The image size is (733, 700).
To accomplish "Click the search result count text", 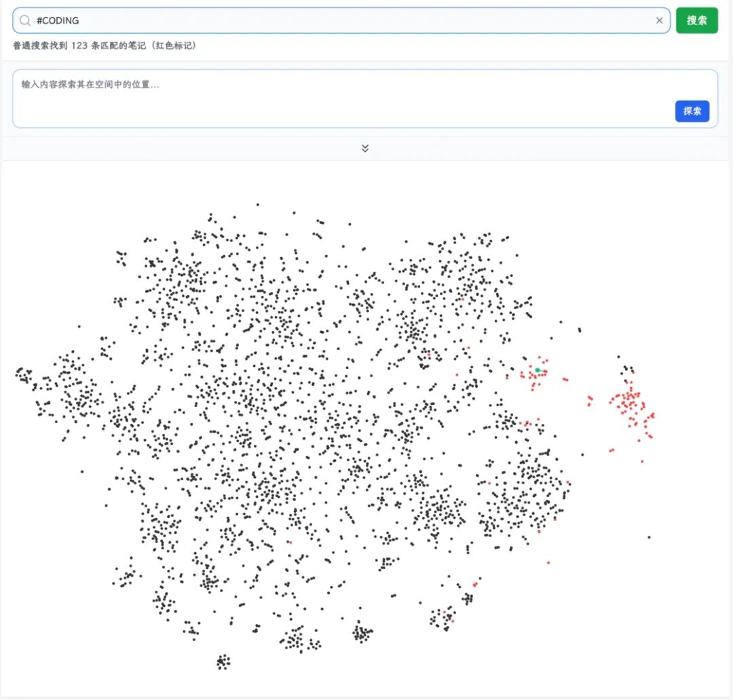I will 105,45.
